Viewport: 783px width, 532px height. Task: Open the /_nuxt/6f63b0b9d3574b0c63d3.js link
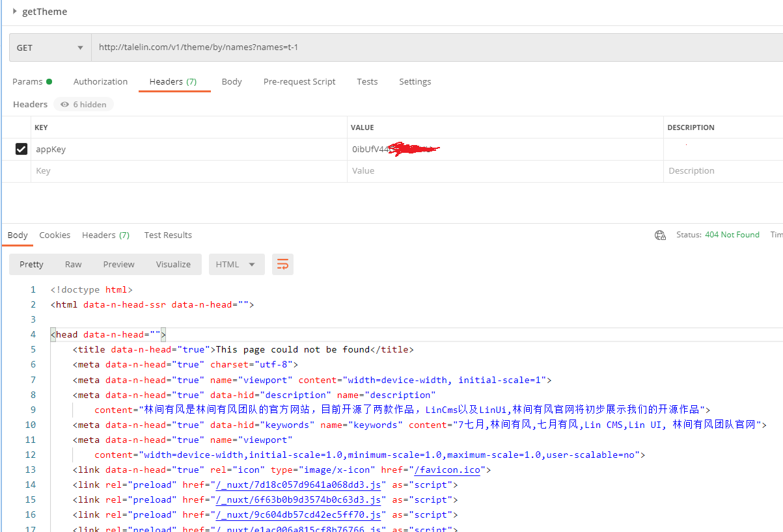[298, 499]
